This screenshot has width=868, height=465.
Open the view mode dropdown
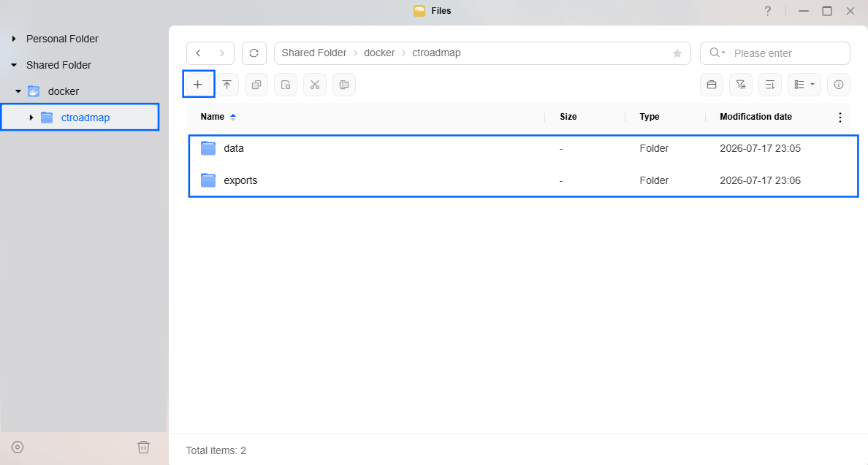pos(804,85)
